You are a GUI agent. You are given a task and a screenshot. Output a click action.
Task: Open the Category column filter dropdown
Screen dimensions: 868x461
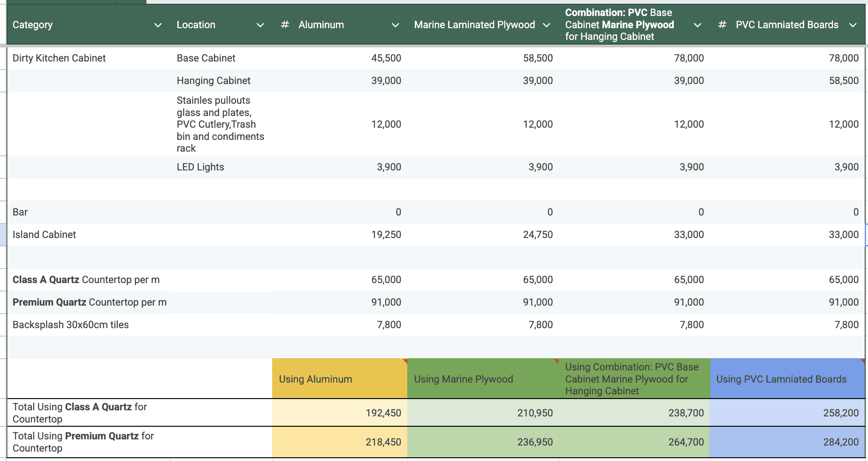[x=158, y=25]
